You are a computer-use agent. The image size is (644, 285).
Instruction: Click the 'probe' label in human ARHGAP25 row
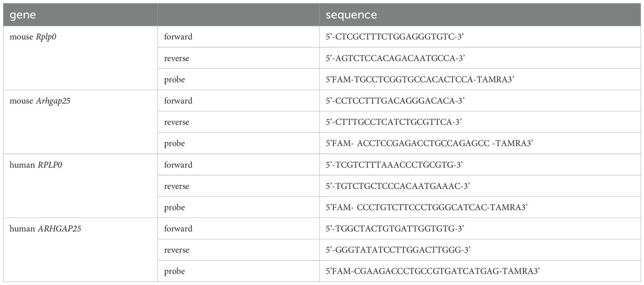174,271
